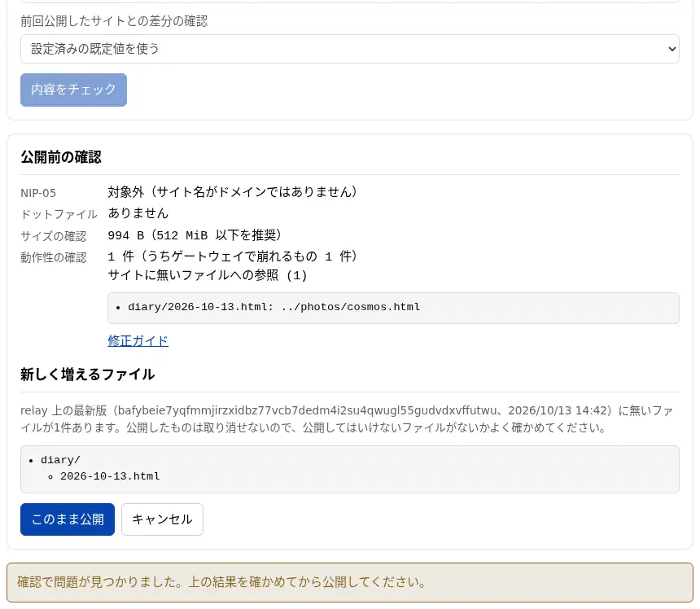Click the サイトに無いファイルへの参照 (1) text

207,275
